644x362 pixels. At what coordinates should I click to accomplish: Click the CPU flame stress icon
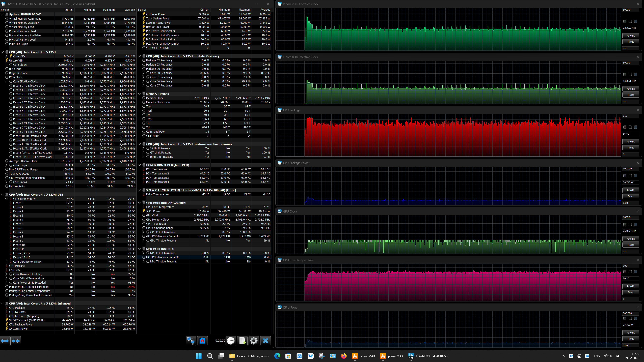click(x=202, y=341)
